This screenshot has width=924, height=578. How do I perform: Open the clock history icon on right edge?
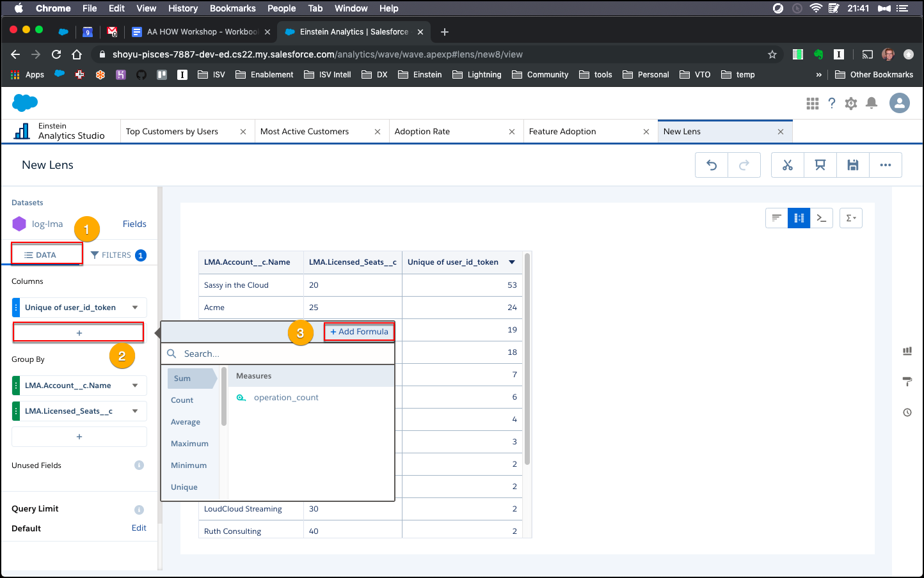[907, 412]
